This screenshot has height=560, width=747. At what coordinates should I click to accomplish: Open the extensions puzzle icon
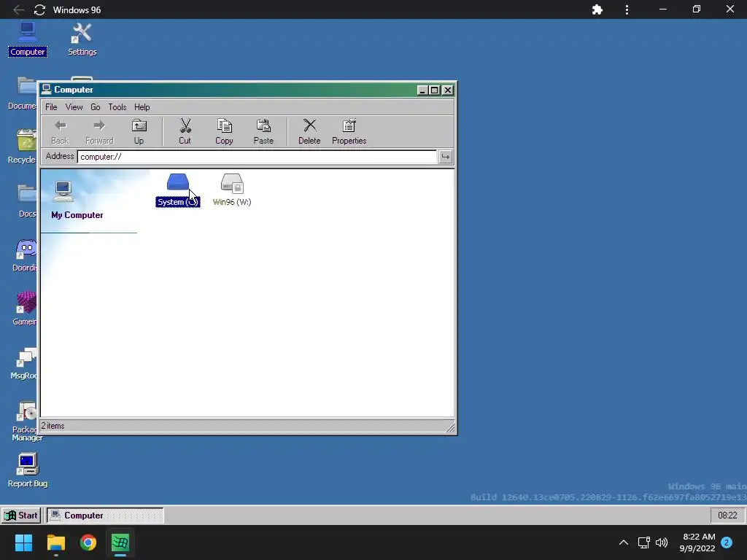click(597, 9)
